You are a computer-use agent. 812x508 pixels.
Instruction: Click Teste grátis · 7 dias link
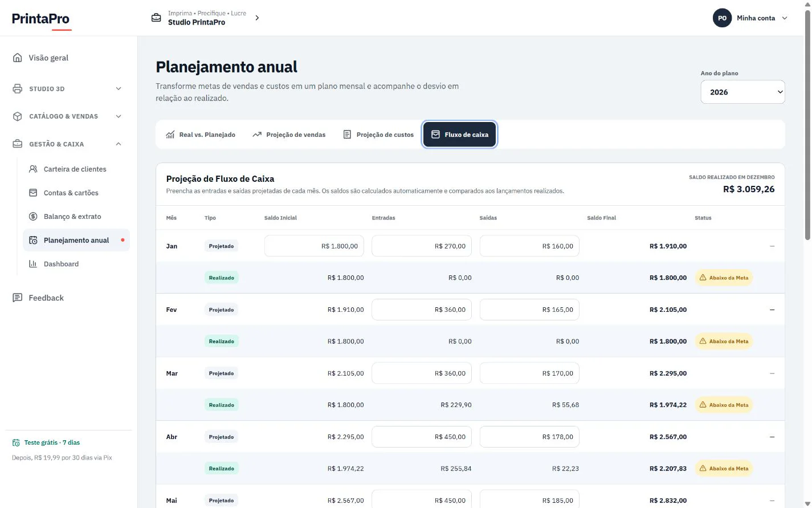[46, 442]
